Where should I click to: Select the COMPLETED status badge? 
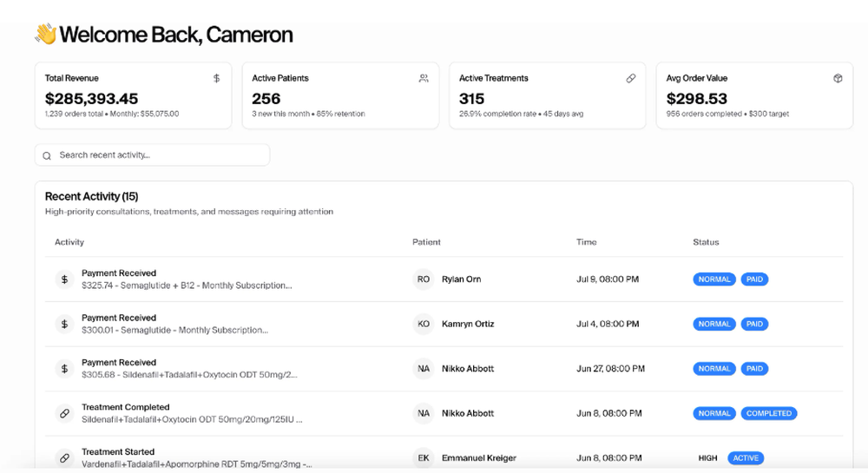[x=768, y=413]
